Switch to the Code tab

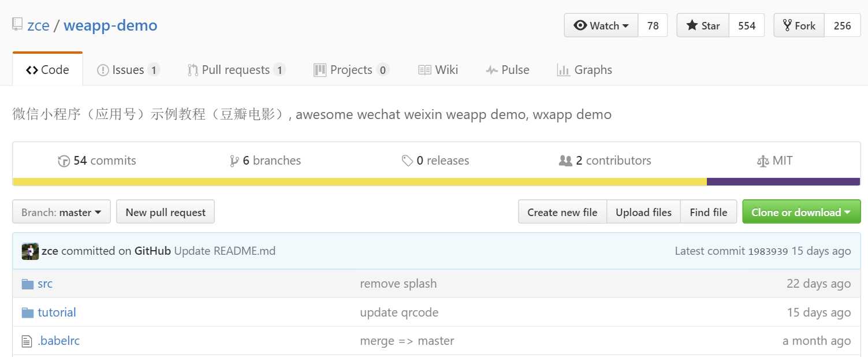47,70
